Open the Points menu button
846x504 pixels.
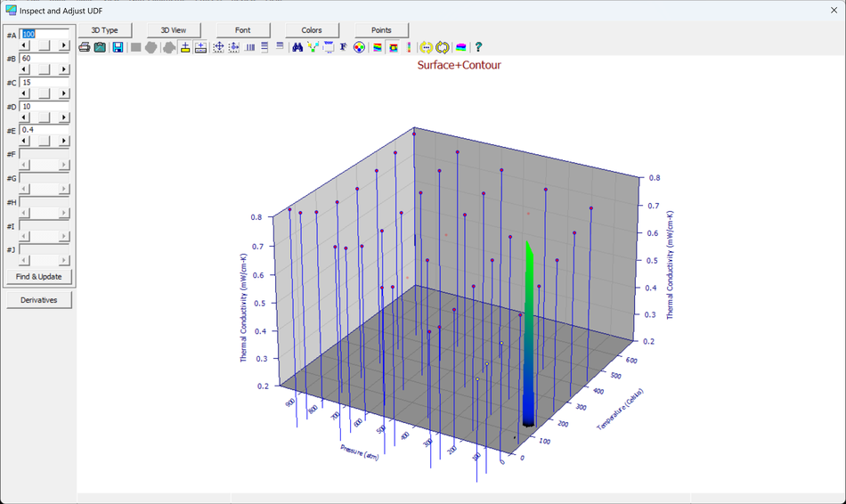[x=381, y=30]
